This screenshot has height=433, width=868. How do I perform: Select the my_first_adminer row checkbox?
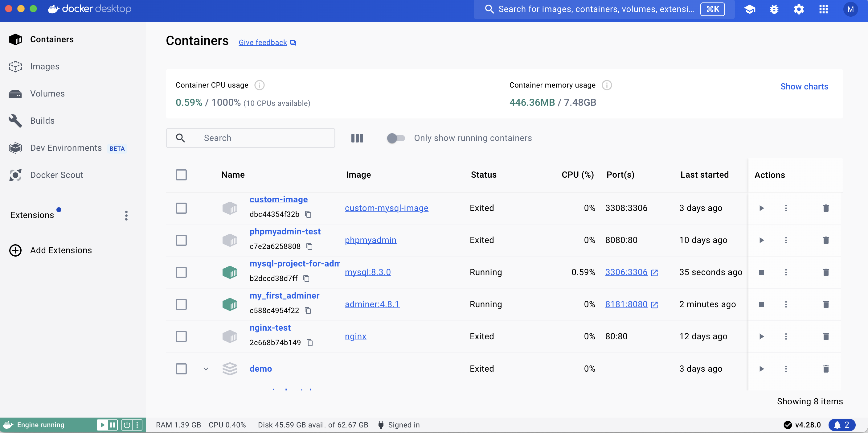181,304
